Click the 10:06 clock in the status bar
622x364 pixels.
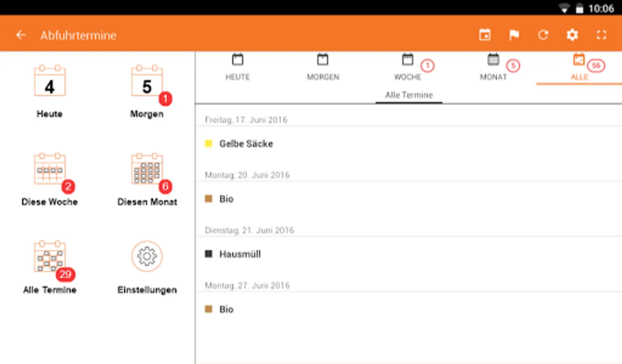tap(601, 8)
